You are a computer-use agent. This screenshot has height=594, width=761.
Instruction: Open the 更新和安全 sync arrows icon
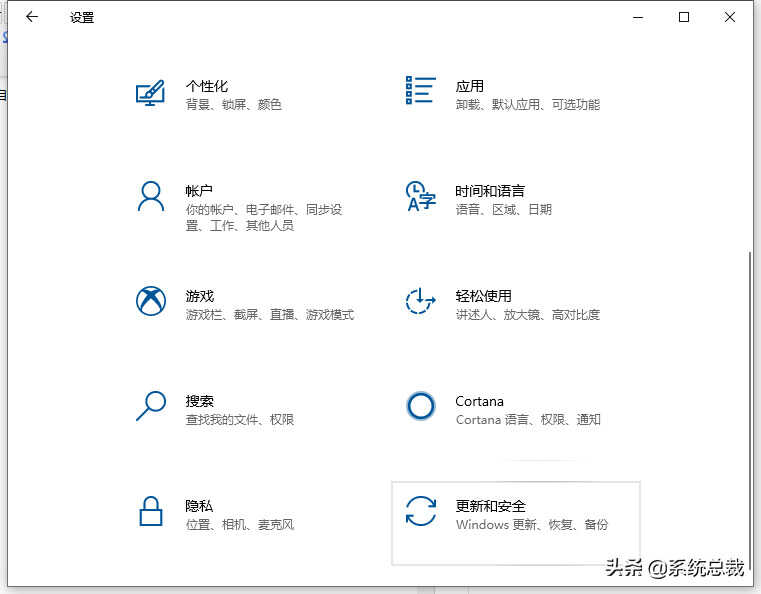(x=421, y=511)
